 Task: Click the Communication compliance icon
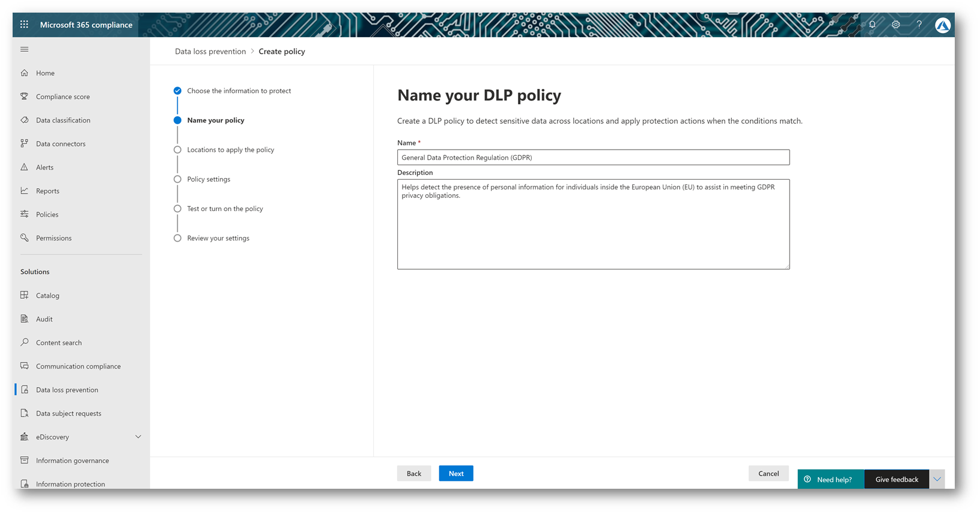pos(25,366)
